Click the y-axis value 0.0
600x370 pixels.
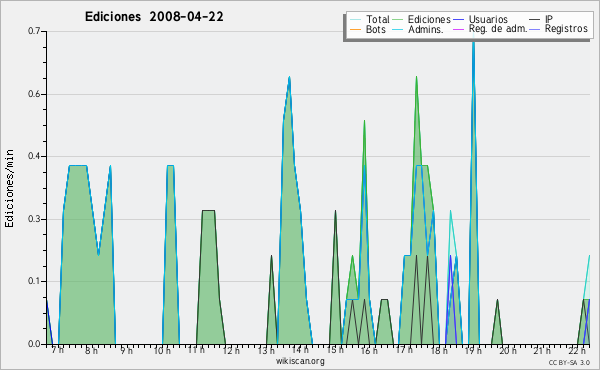pos(34,344)
